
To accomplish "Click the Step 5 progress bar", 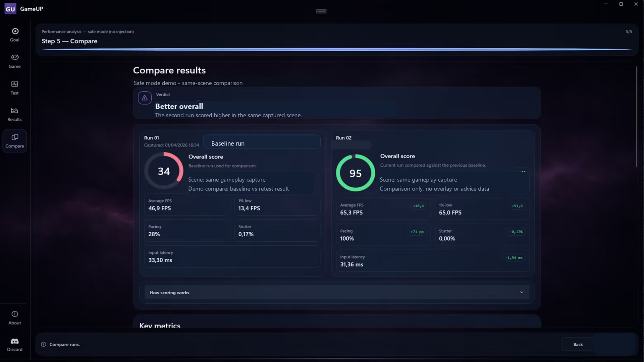I will [x=336, y=49].
